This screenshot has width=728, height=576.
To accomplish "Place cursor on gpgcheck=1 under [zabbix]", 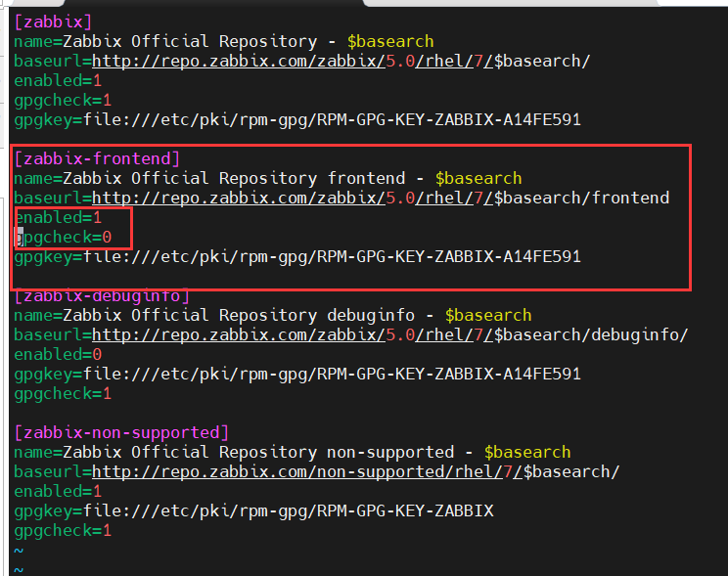I will (63, 101).
